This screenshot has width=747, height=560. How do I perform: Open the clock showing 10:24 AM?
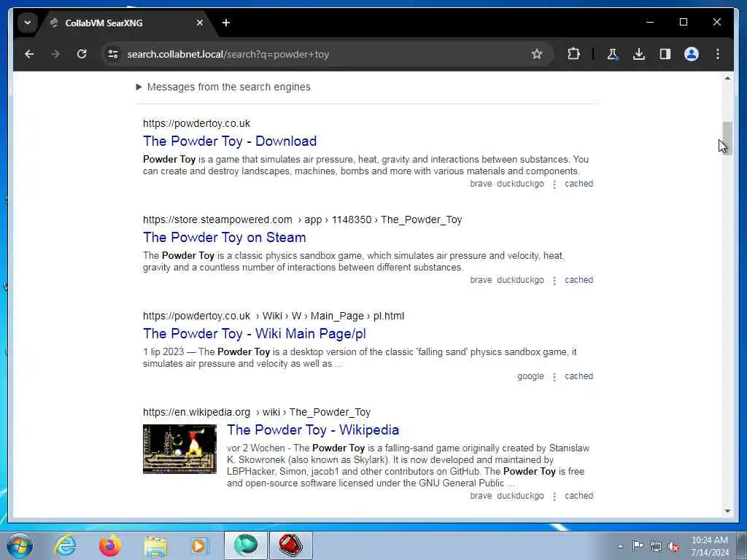[710, 546]
